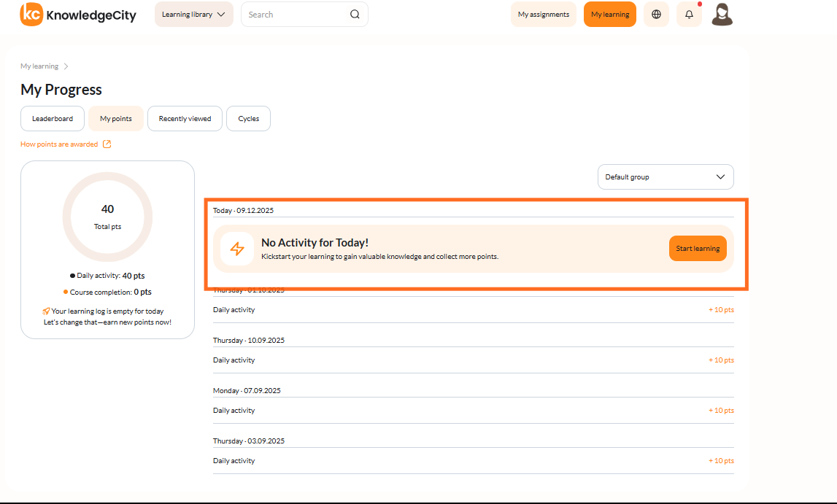Expand the Learning library dropdown

(194, 15)
